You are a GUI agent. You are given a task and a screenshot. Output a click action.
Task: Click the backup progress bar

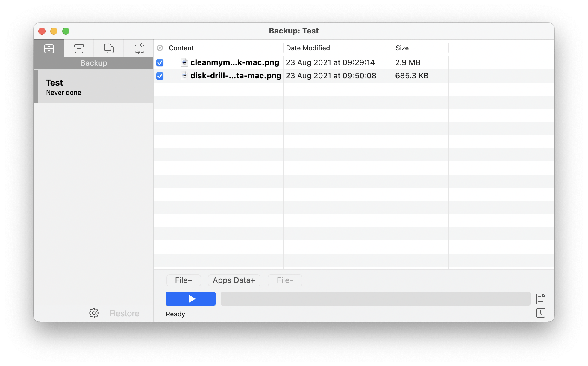[x=375, y=298]
